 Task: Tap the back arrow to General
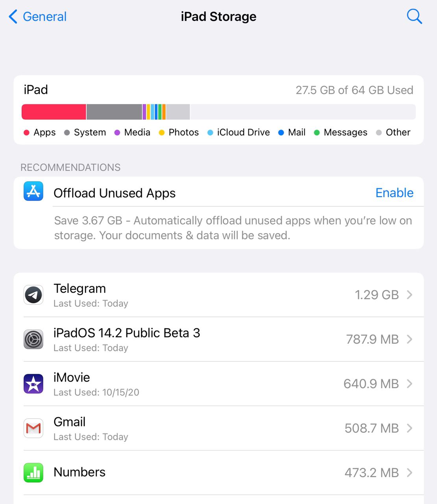(13, 17)
